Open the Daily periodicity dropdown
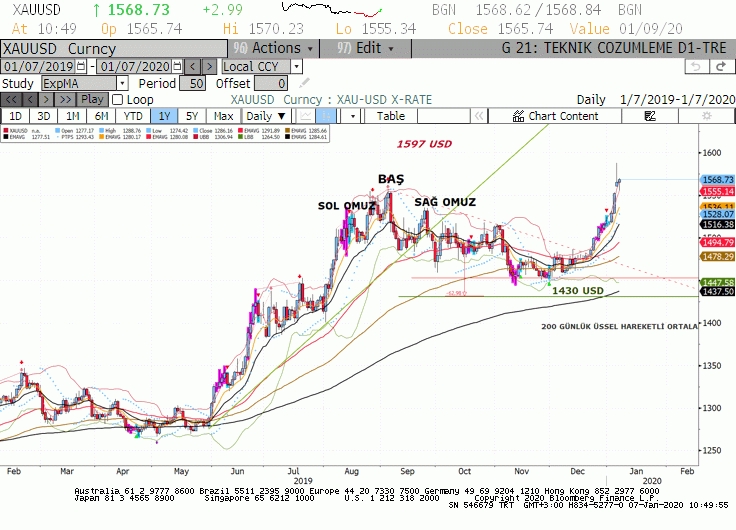 (x=266, y=116)
